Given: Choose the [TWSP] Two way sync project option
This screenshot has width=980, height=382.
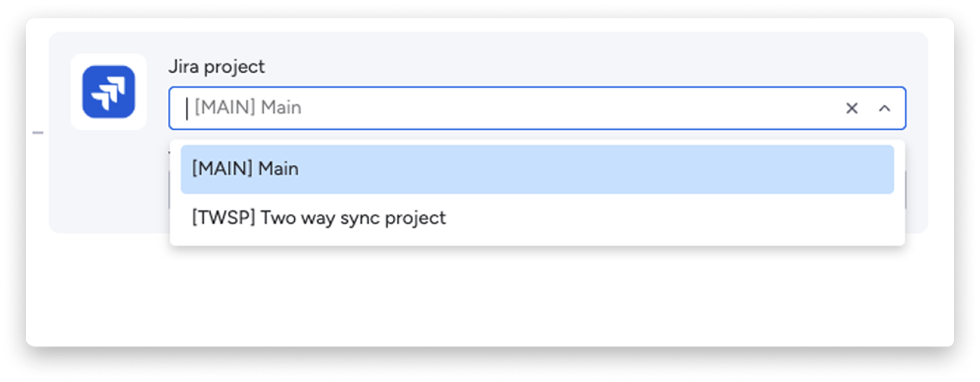Looking at the screenshot, I should [x=319, y=218].
